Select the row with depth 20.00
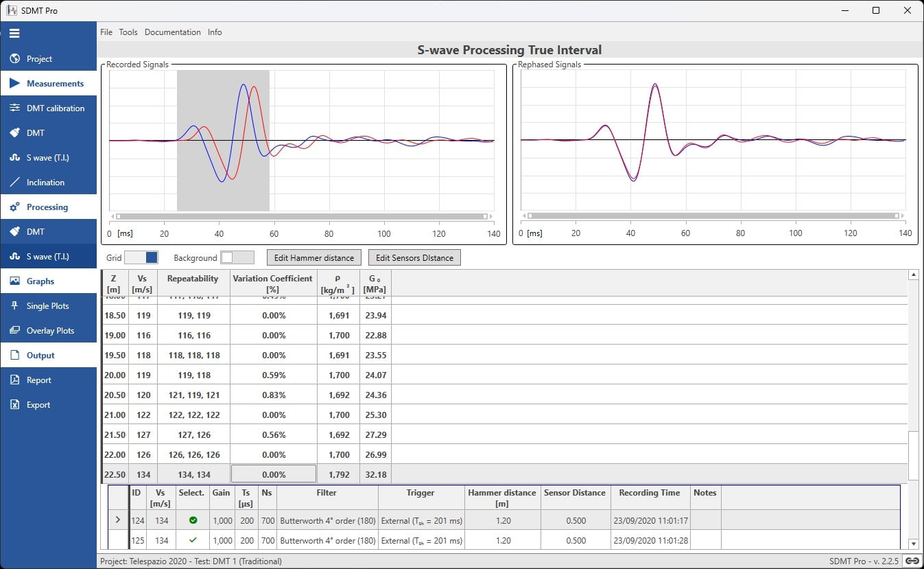Viewport: 924px width, 569px height. click(504, 375)
